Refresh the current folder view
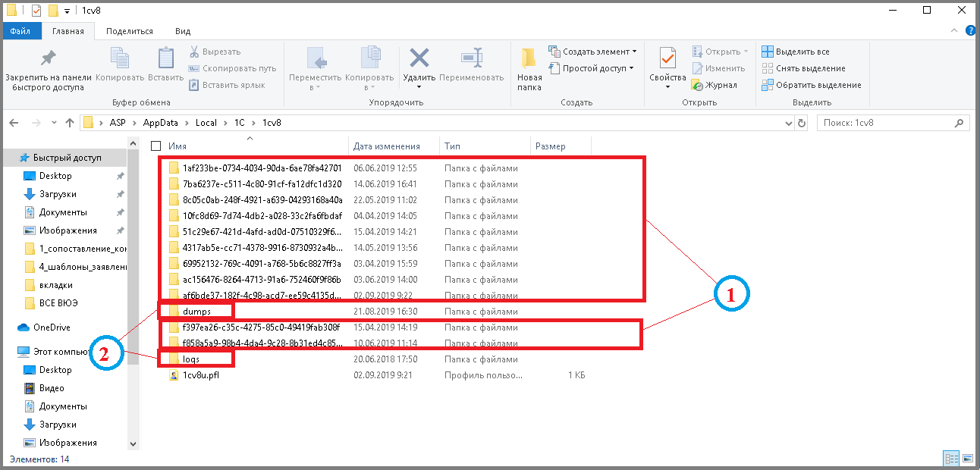Image resolution: width=980 pixels, height=470 pixels. pyautogui.click(x=802, y=122)
